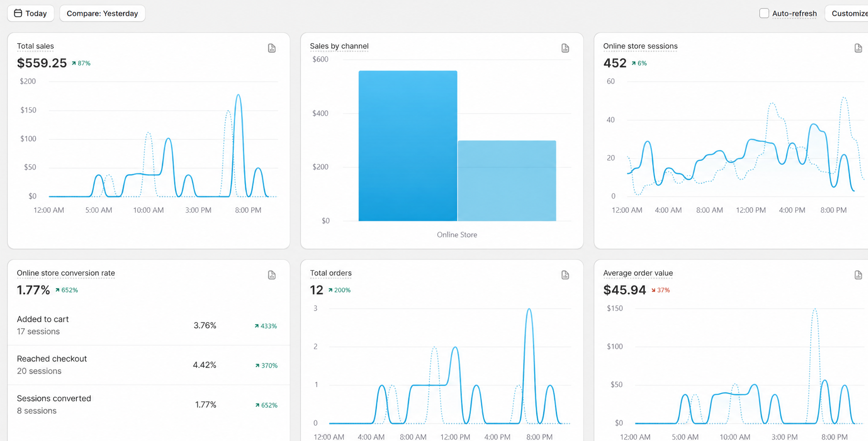Open the Online store sessions title link

click(640, 46)
